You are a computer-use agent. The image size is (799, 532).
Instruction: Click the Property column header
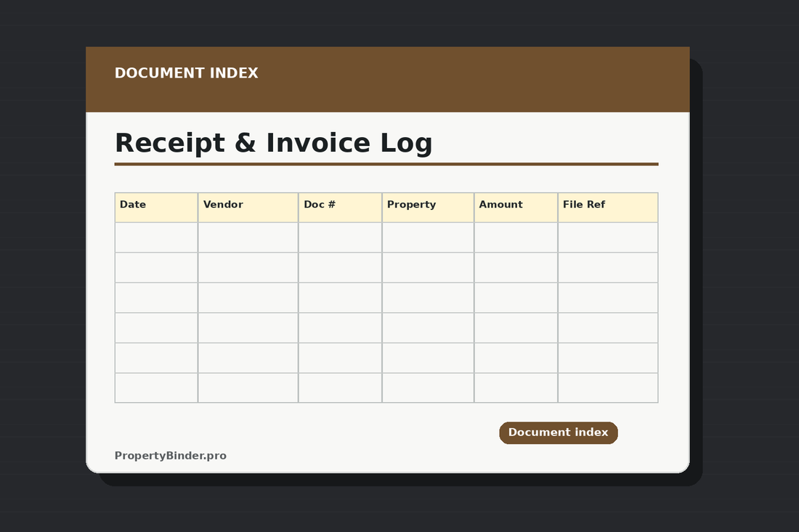pyautogui.click(x=428, y=207)
